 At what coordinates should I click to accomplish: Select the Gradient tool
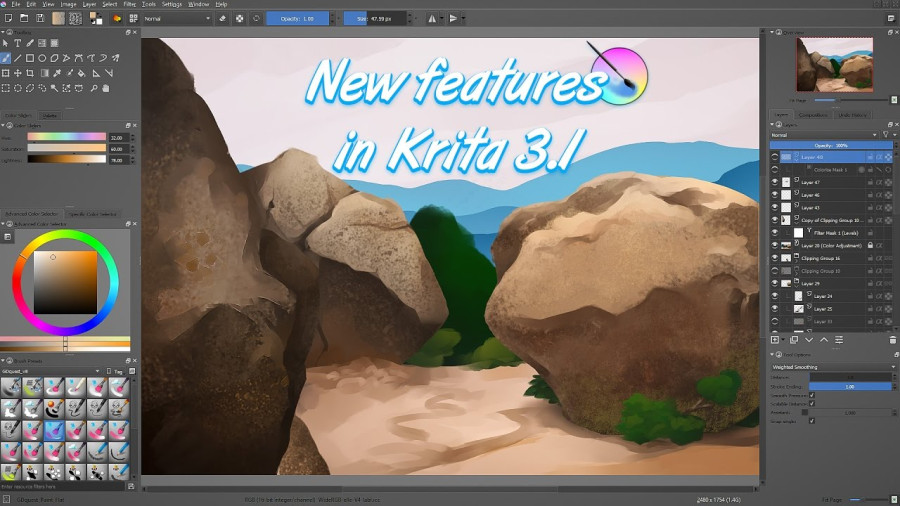(x=45, y=73)
